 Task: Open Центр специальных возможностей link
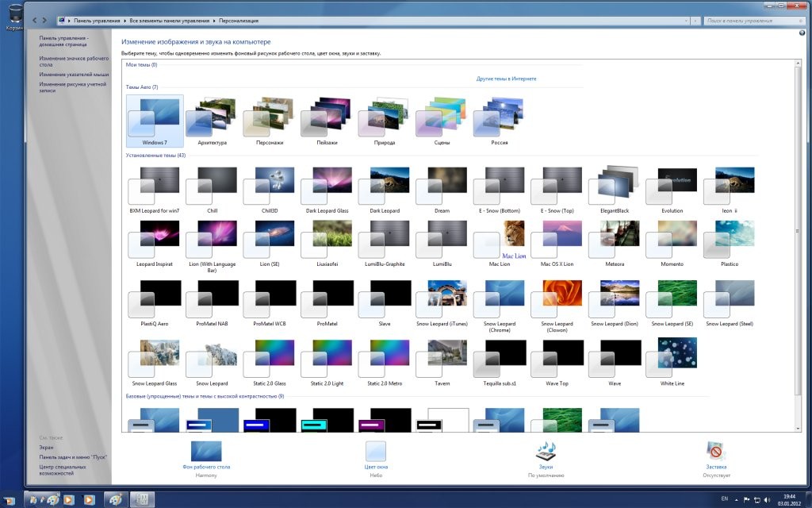coord(63,470)
